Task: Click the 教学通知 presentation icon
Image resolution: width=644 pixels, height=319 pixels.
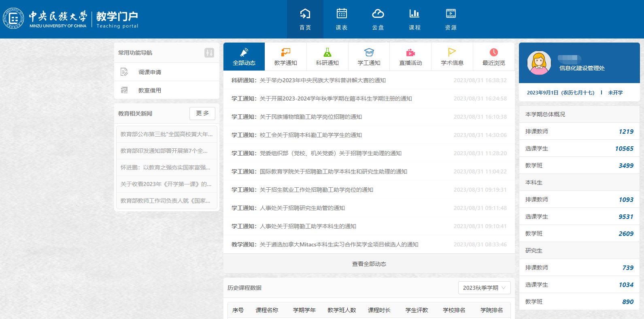Action: (x=286, y=52)
